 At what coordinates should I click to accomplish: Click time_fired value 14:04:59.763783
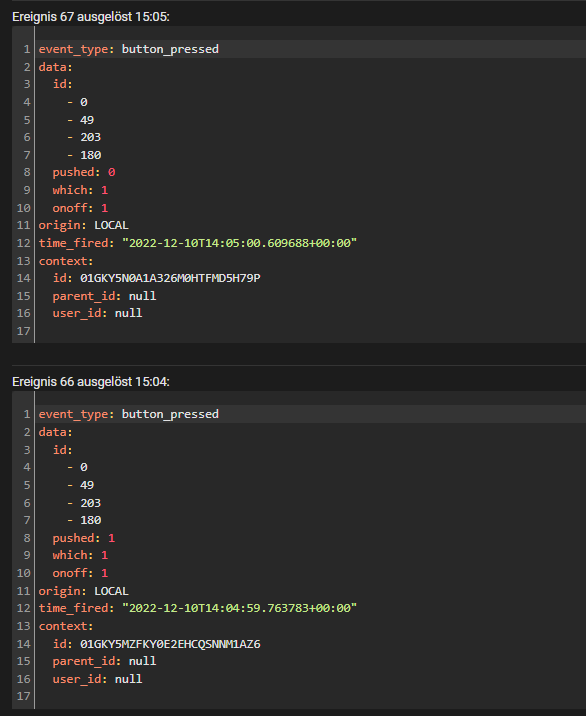tap(239, 608)
